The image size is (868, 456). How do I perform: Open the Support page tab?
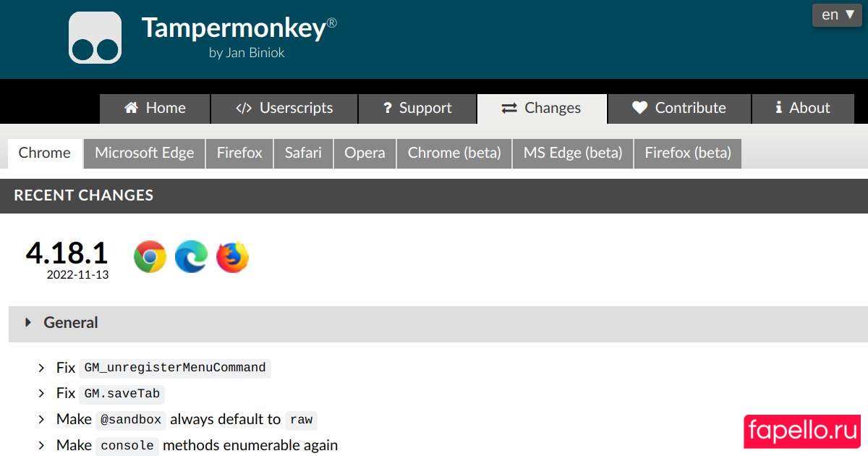point(417,109)
